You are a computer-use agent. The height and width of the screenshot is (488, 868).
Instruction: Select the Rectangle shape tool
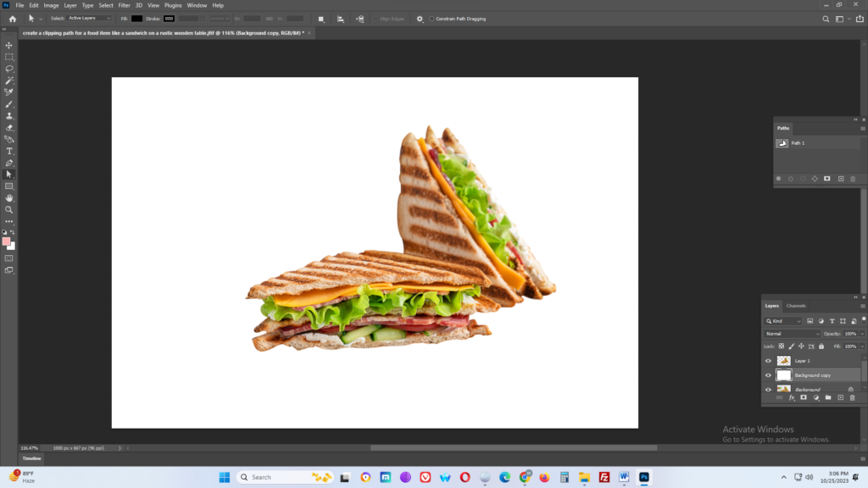pos(8,186)
